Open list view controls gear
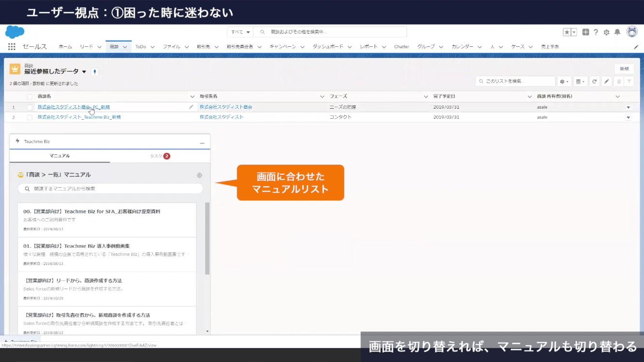Screen dimensions: 644x362 click(x=564, y=82)
